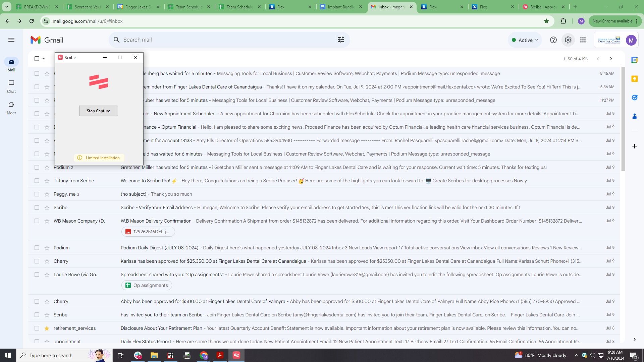Screen dimensions: 644x362
Task: Show search options filter icon
Action: pyautogui.click(x=341, y=40)
